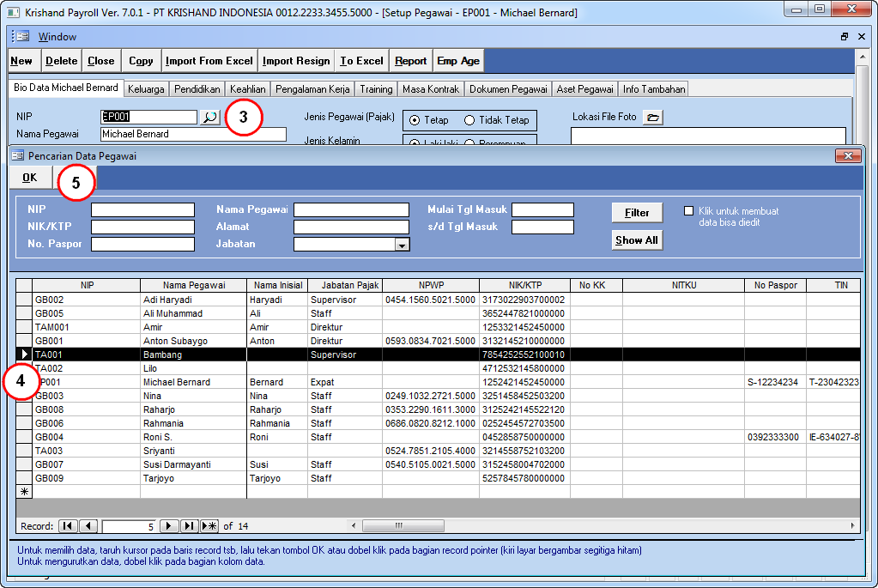The width and height of the screenshot is (878, 588).
Task: Go to first record navigation button
Action: coord(68,526)
